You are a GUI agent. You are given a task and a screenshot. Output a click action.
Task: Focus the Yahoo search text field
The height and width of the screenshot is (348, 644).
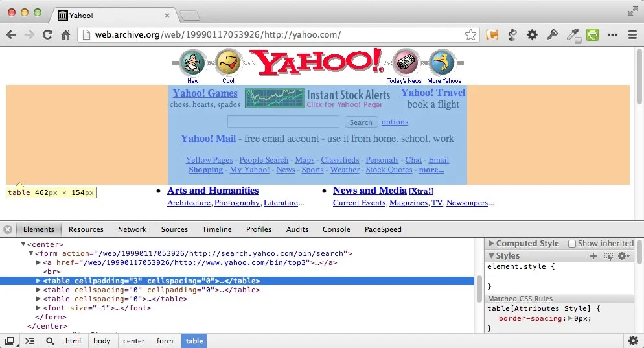283,122
